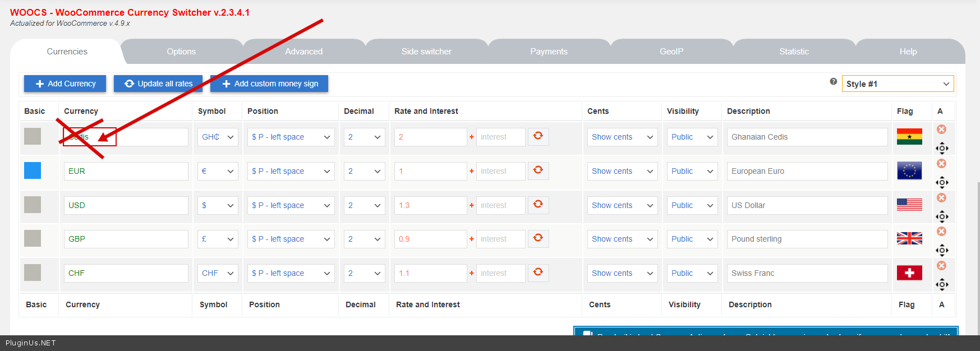Expand the Visibility dropdown for EUR
The width and height of the screenshot is (980, 351).
(692, 171)
